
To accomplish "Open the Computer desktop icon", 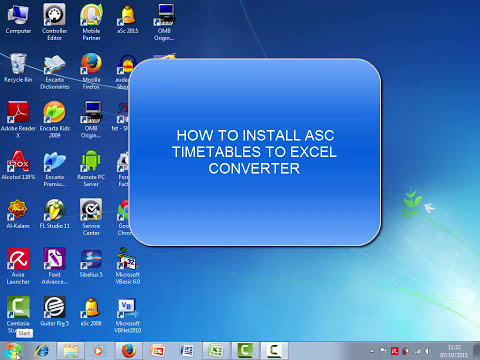I will 18,19.
